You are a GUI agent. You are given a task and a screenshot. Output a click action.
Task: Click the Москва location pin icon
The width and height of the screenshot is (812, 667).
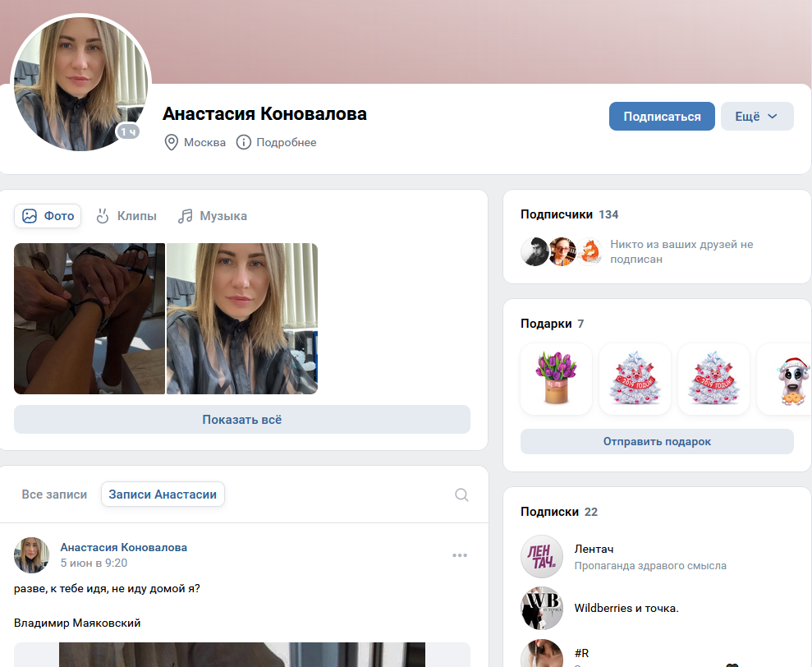pos(172,143)
